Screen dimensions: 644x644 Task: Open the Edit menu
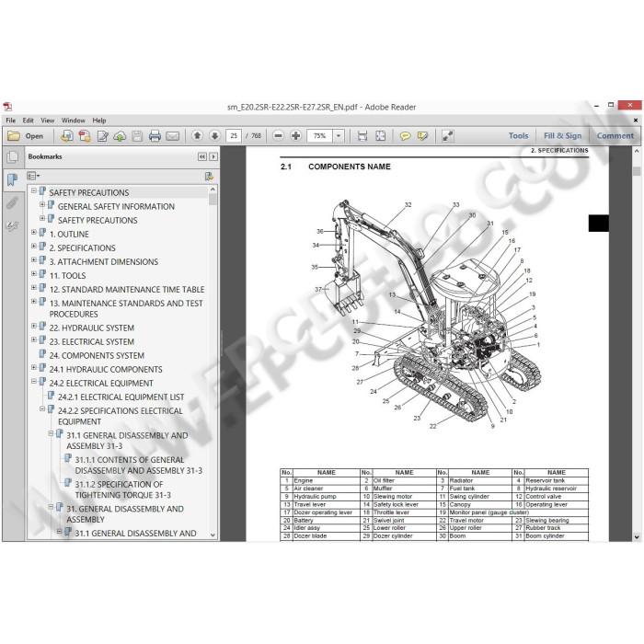point(28,121)
